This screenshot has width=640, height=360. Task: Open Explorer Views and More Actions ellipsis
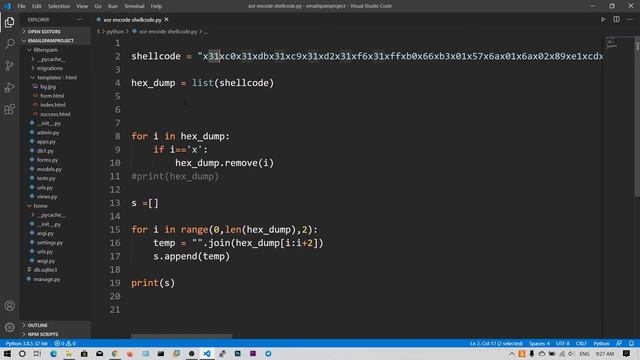point(79,20)
